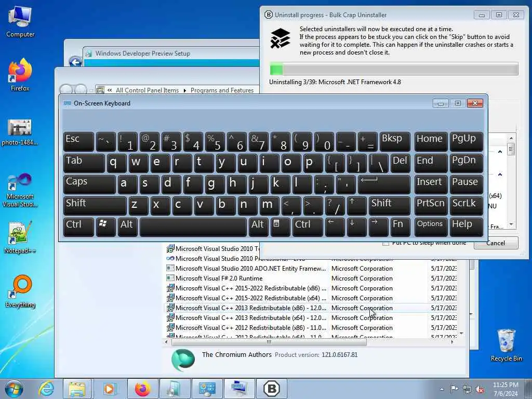Select Visual C++ 2013 Redistributable (x86) row

pyautogui.click(x=311, y=308)
